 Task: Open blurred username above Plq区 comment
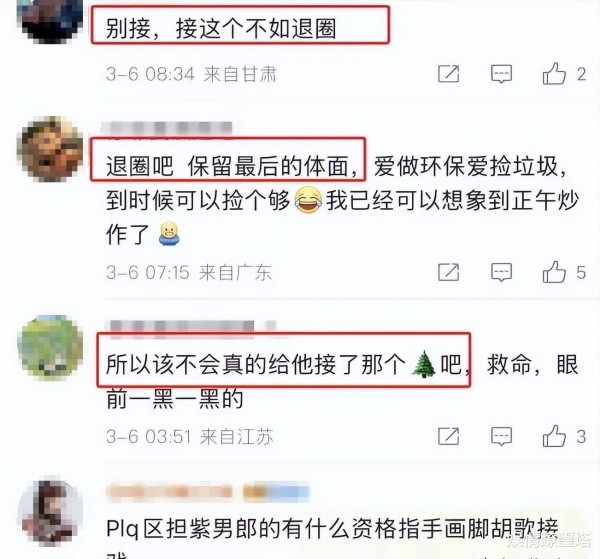pyautogui.click(x=207, y=492)
